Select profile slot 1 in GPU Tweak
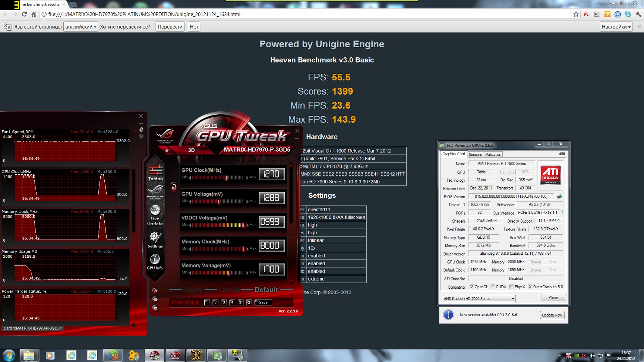Viewport: 644px width, 362px height. [207, 302]
